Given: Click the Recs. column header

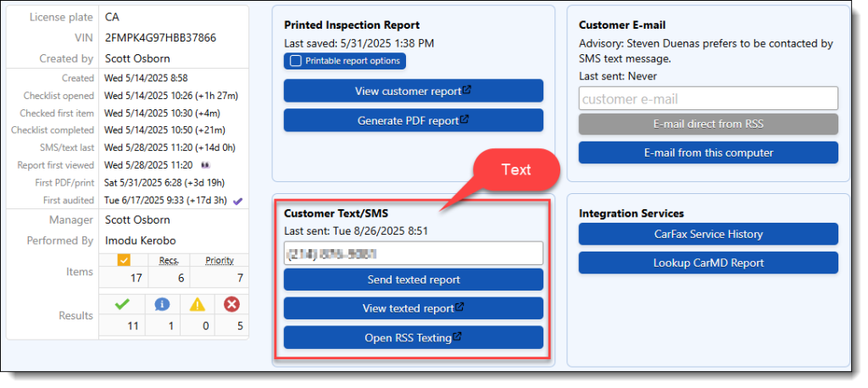Looking at the screenshot, I should [169, 260].
